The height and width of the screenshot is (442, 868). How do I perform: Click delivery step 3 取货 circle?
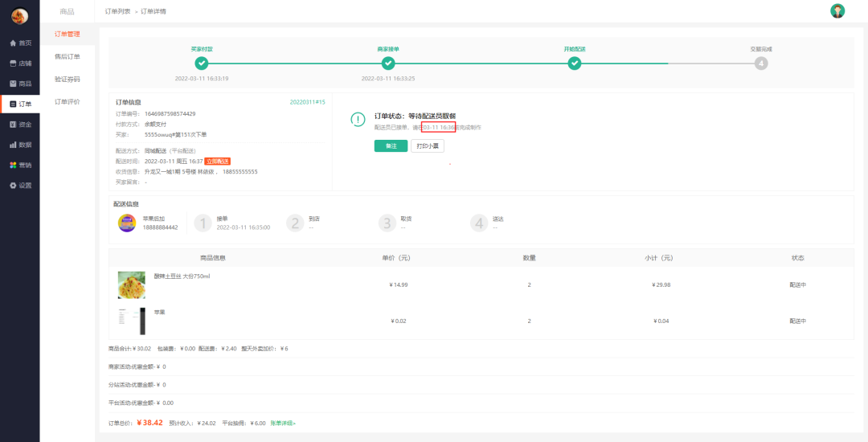387,223
